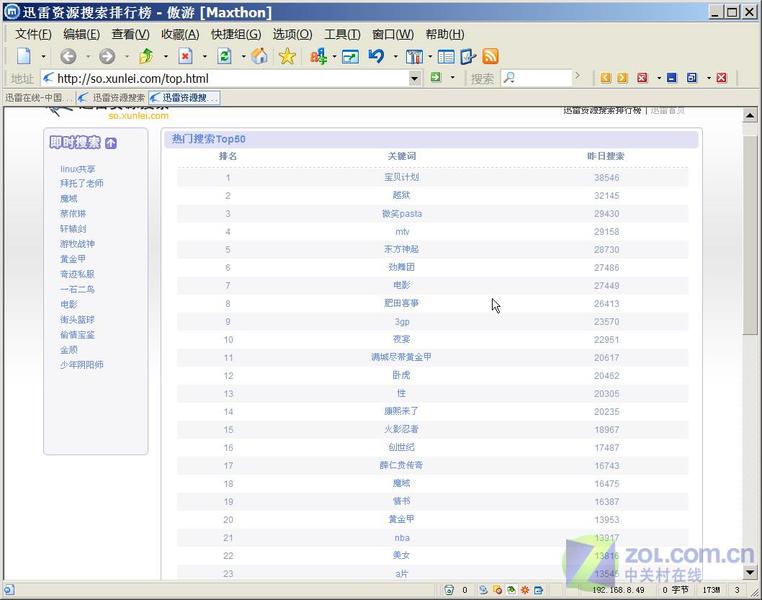Click 少年阴阳师 in the sidebar
The height and width of the screenshot is (600, 762).
point(82,364)
